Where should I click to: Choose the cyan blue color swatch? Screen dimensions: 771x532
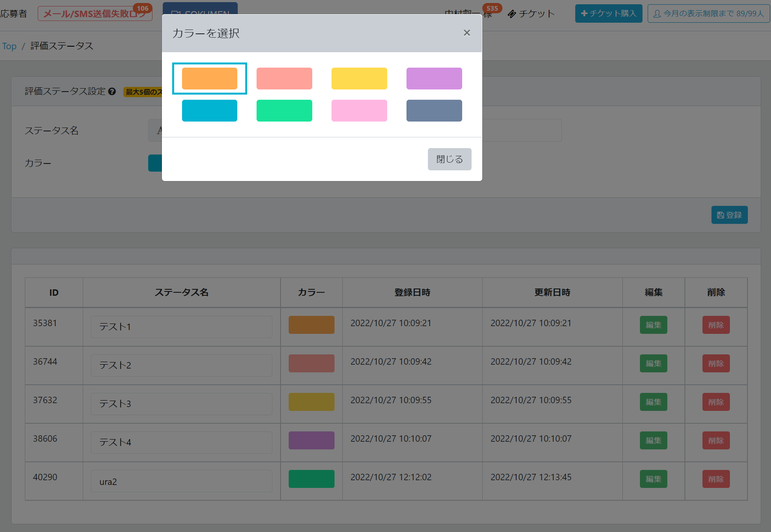coord(209,110)
